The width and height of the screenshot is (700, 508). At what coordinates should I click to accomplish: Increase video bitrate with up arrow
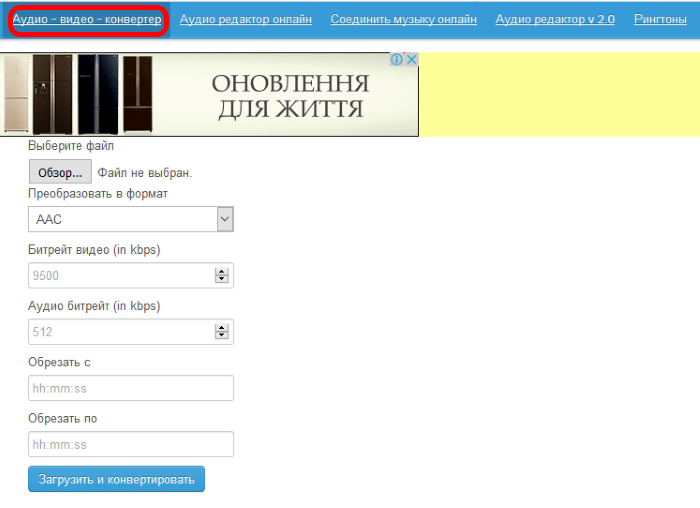221,272
